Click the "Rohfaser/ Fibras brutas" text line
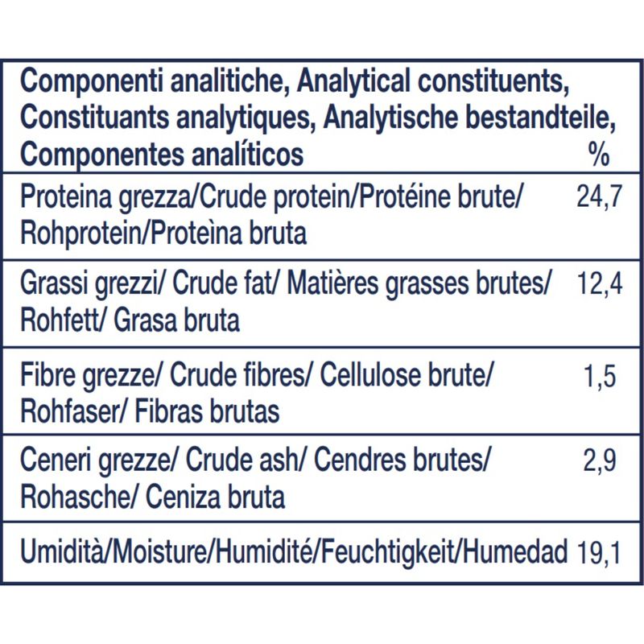644x644 pixels. coord(149,412)
